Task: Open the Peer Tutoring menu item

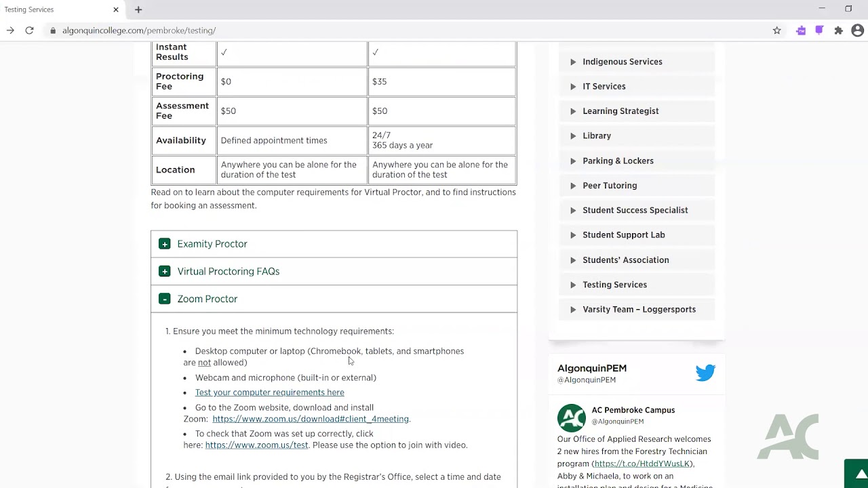Action: [610, 186]
